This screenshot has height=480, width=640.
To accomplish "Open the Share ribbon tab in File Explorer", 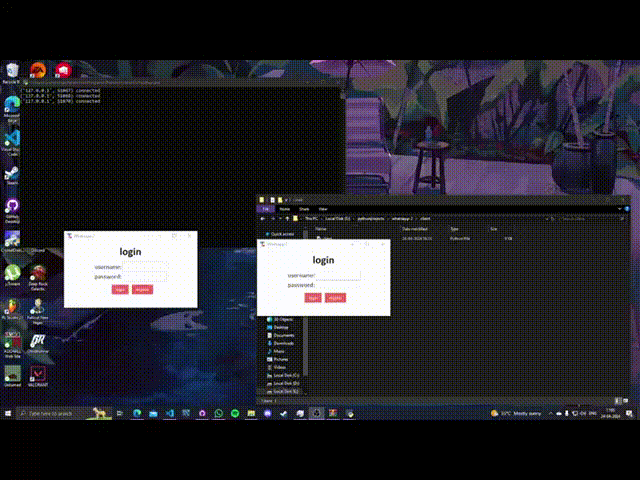I will click(304, 209).
